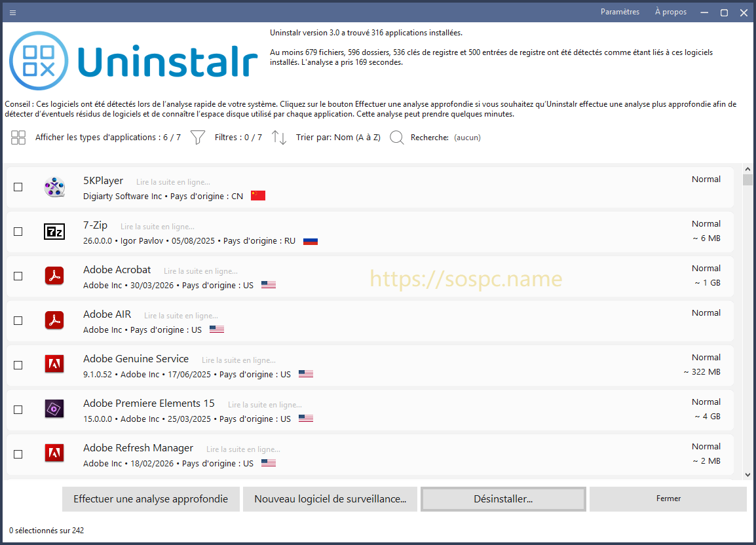This screenshot has width=756, height=545.
Task: Select the Adobe Acrobat checkbox
Action: (18, 276)
